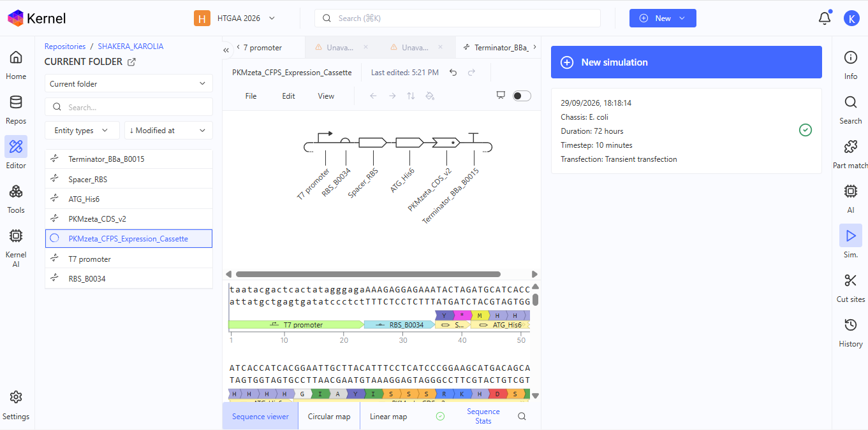Click the comment icon beside the toggle
Viewport: 868px width, 430px height.
pos(501,96)
